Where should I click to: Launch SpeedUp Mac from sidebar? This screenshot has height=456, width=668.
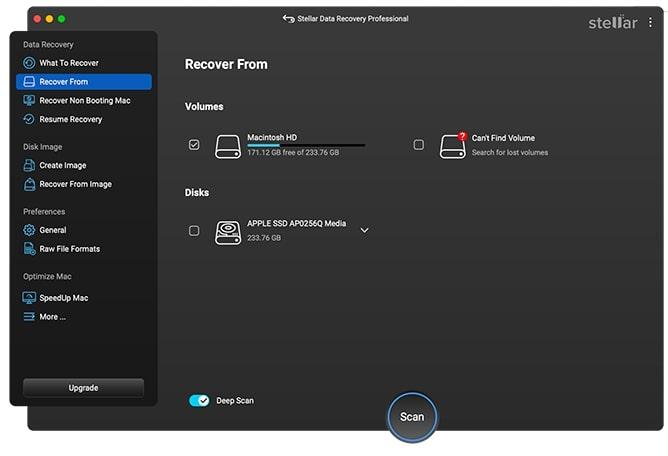pos(84,298)
